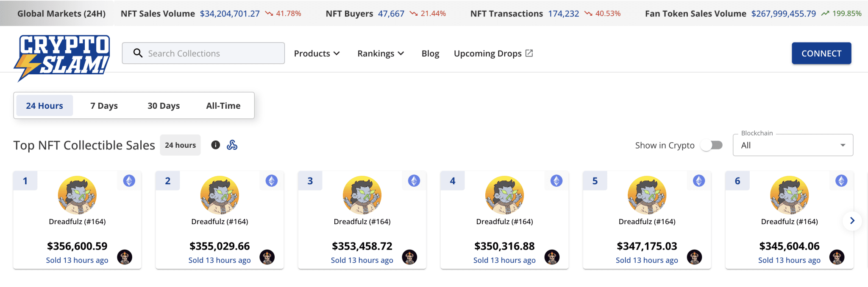Screen dimensions: 868x287
Task: Click the CryptoSlam logo
Action: point(62,58)
